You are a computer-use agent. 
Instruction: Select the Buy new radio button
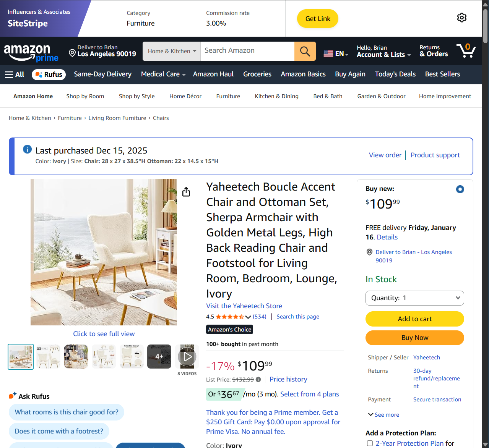[x=460, y=189]
